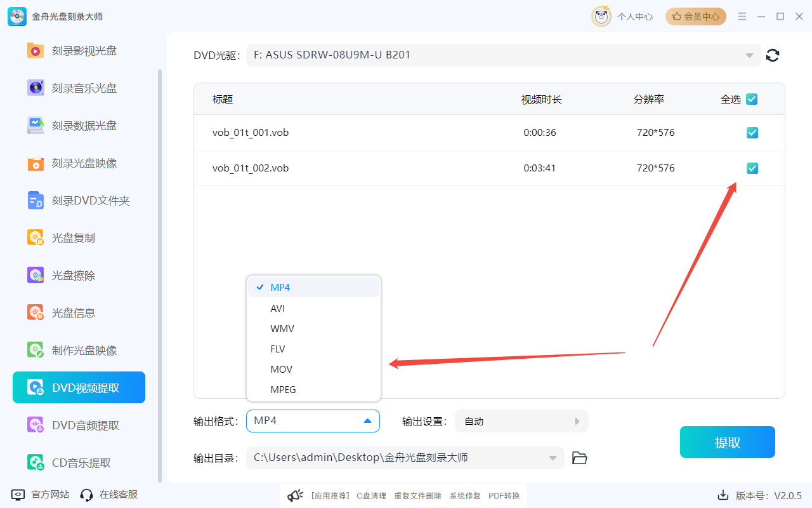Click the 版本号: V2.0.5 text
Screen dimensions: 812x508
(x=768, y=495)
